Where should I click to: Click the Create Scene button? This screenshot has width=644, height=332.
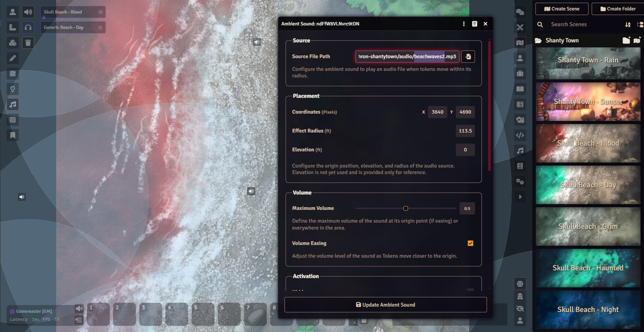click(562, 9)
